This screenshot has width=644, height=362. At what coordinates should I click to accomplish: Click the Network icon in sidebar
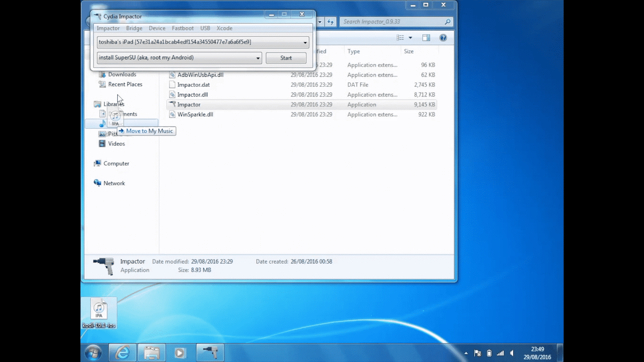98,183
